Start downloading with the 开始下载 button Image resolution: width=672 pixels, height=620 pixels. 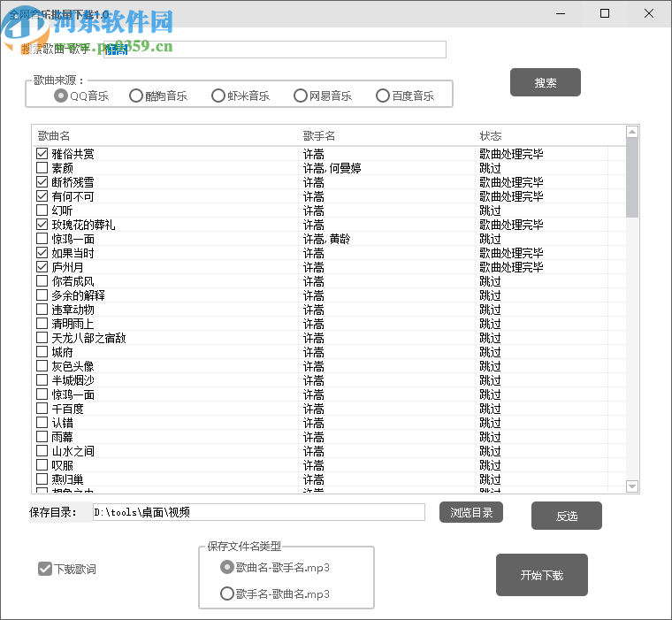[542, 575]
